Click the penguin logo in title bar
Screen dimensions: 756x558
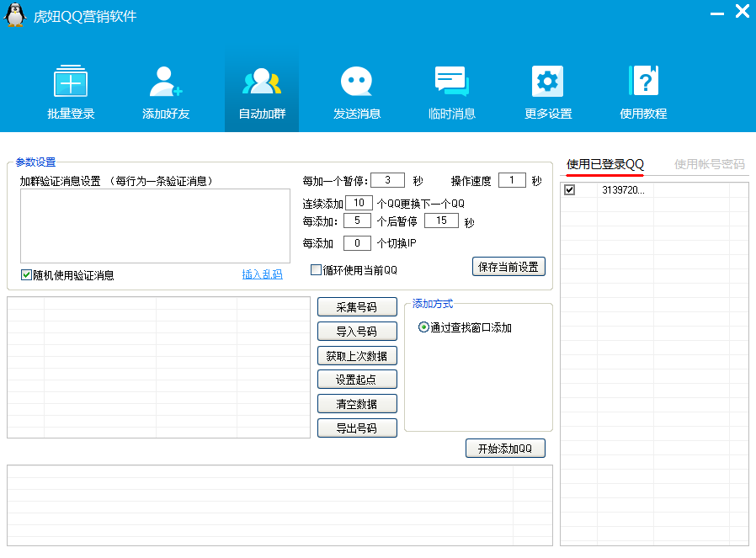[15, 14]
